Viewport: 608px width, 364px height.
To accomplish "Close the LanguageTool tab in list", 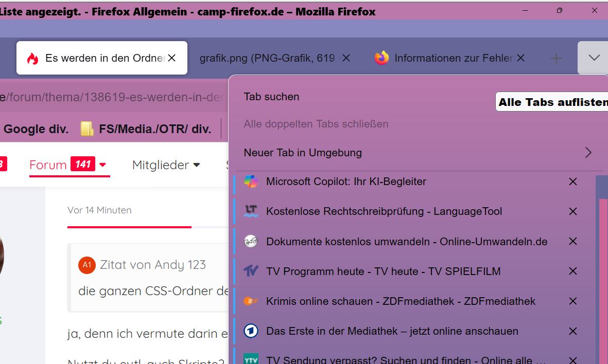I will pyautogui.click(x=572, y=211).
